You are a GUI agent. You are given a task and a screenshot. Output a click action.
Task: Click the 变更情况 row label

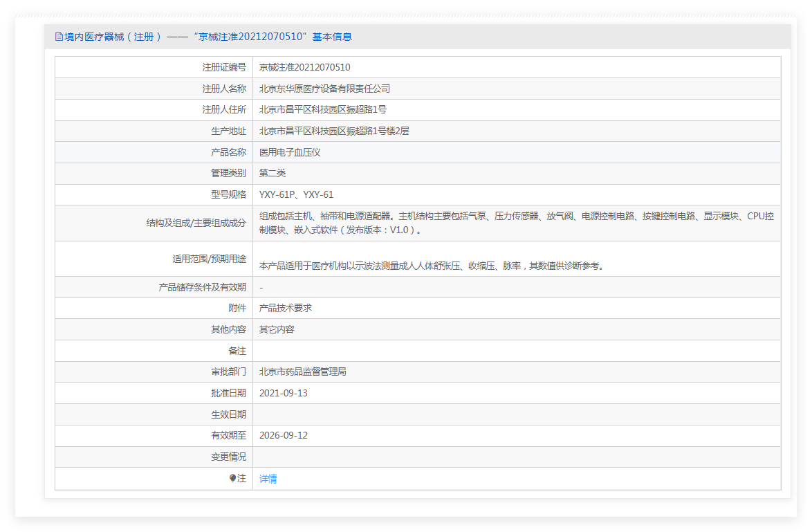pyautogui.click(x=228, y=457)
